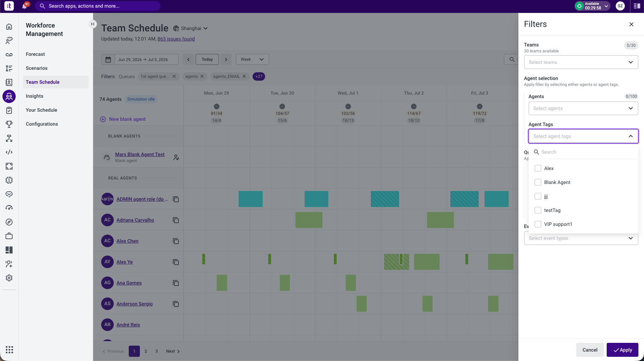Tick the VIP support1 tag checkbox
Image resolution: width=644 pixels, height=361 pixels.
[538, 224]
